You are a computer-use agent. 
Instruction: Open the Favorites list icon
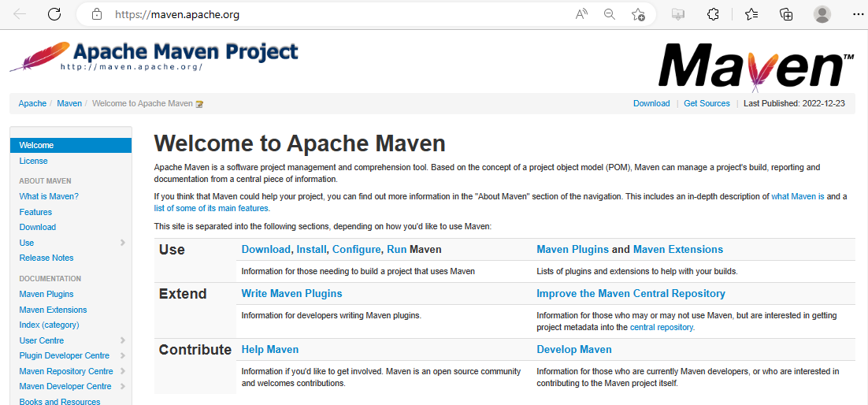pyautogui.click(x=751, y=14)
